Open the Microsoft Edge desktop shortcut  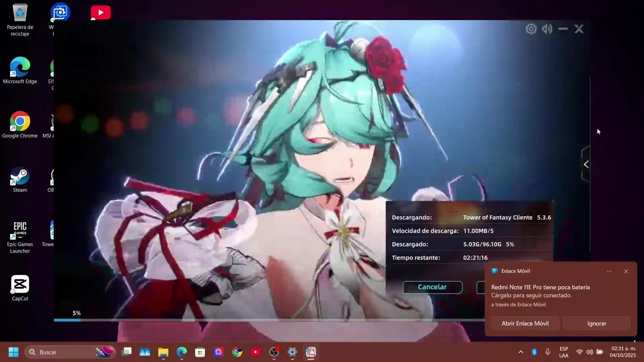[x=20, y=71]
